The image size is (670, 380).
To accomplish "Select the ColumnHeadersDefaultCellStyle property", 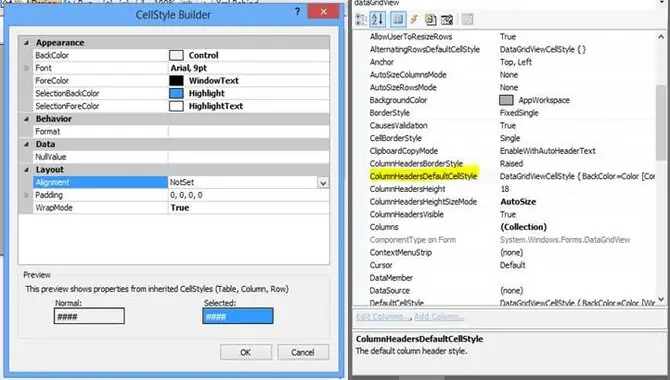I will click(423, 176).
